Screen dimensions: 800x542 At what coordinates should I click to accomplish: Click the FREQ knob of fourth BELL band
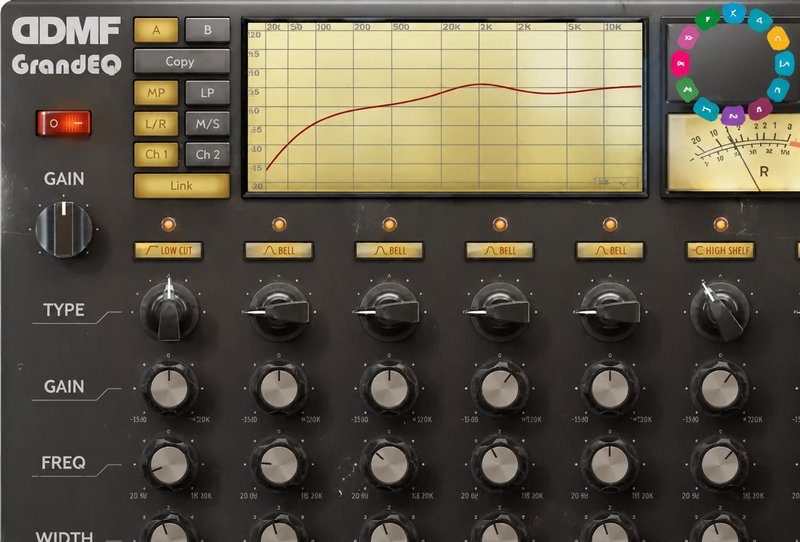click(x=610, y=464)
